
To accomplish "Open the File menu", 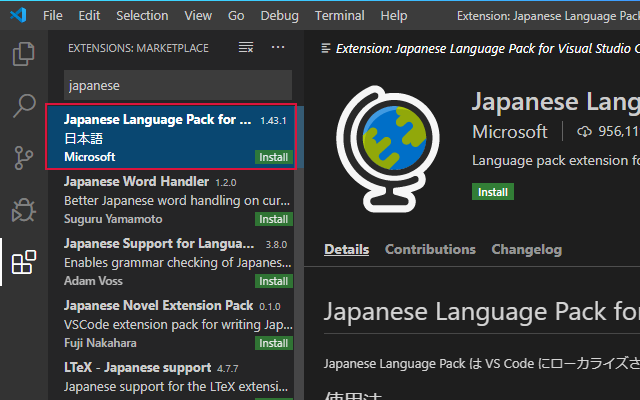I will pyautogui.click(x=53, y=16).
